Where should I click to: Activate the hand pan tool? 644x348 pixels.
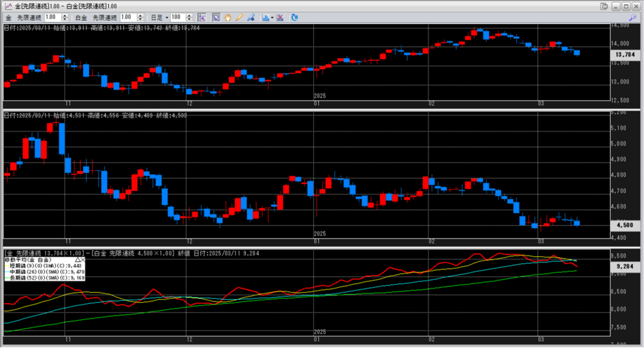tap(226, 17)
